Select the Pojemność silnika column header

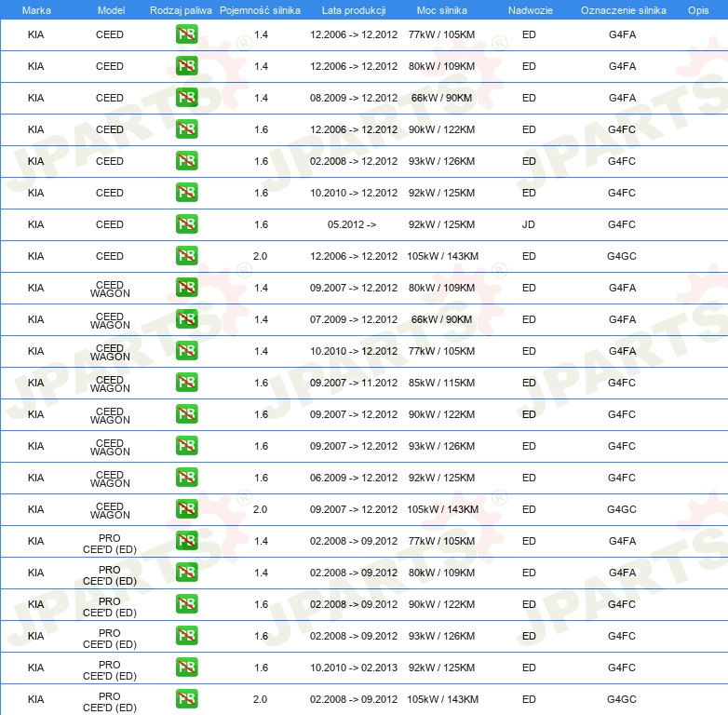point(260,10)
